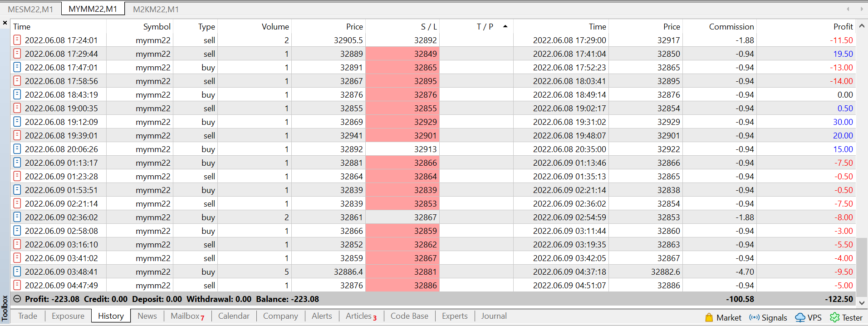Viewport: 868px width, 326px height.
Task: Click the buy order icon for 17:47:01
Action: pos(17,67)
